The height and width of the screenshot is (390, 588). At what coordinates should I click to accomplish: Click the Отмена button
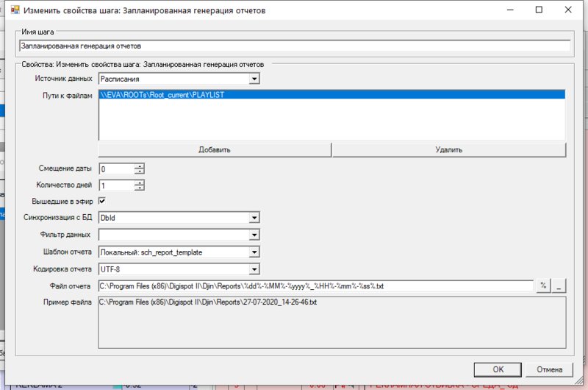coord(548,369)
